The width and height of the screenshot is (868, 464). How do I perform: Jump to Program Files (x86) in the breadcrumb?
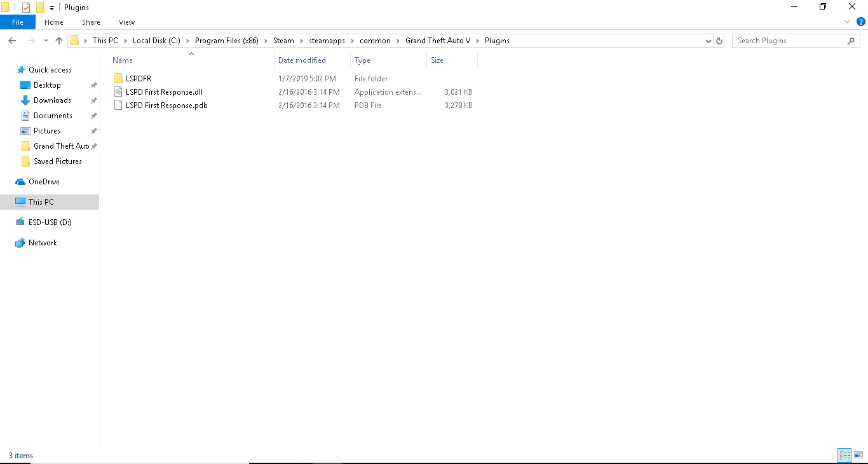[227, 41]
